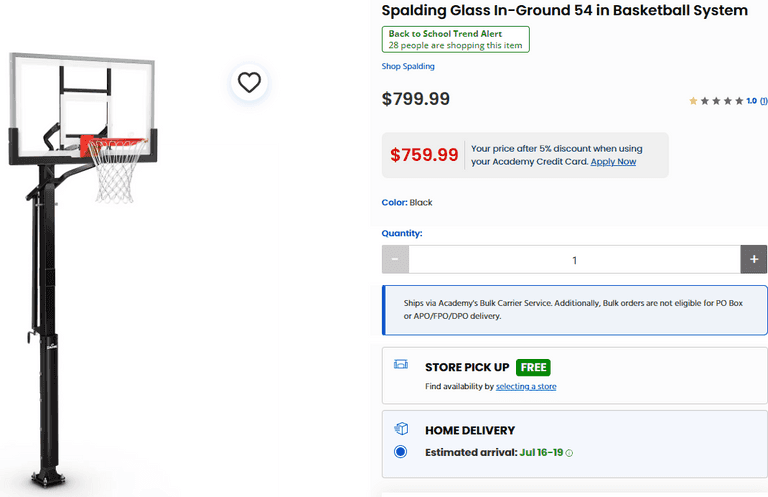
Task: Click the $799.99 price text
Action: 416,99
